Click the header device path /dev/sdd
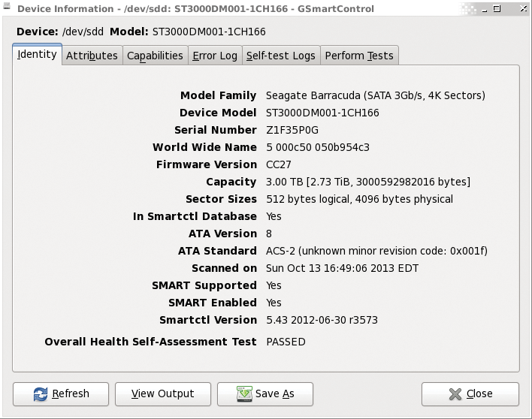Screen dimensions: 532x419 pos(83,32)
